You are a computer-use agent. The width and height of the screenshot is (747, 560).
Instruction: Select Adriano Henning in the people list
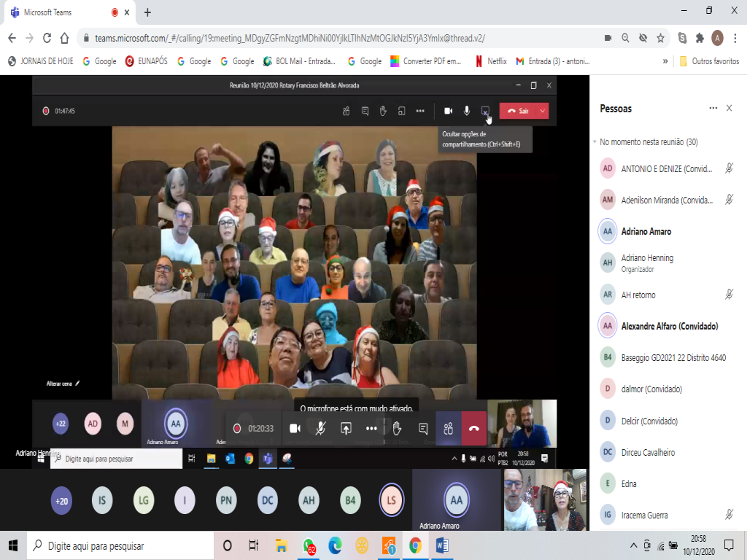pos(647,258)
